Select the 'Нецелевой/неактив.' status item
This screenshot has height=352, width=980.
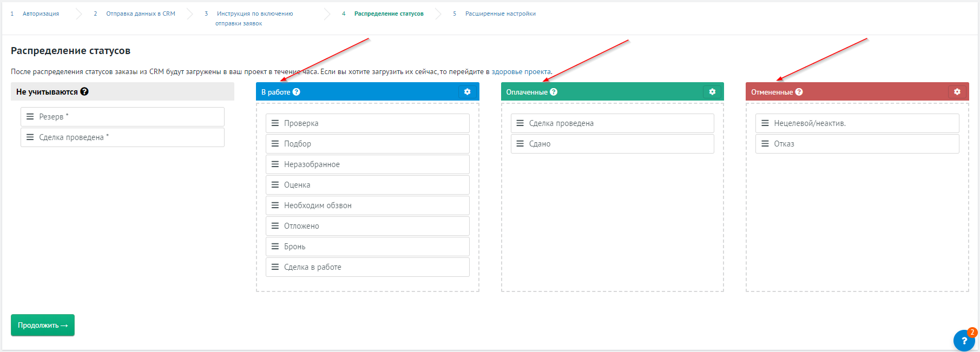(857, 123)
